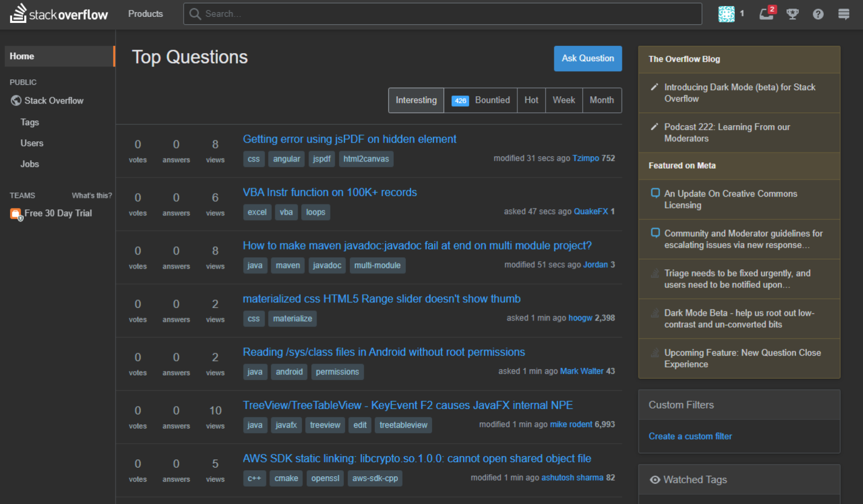Open AWS SDK static linking question
Viewport: 863px width, 504px height.
[416, 458]
